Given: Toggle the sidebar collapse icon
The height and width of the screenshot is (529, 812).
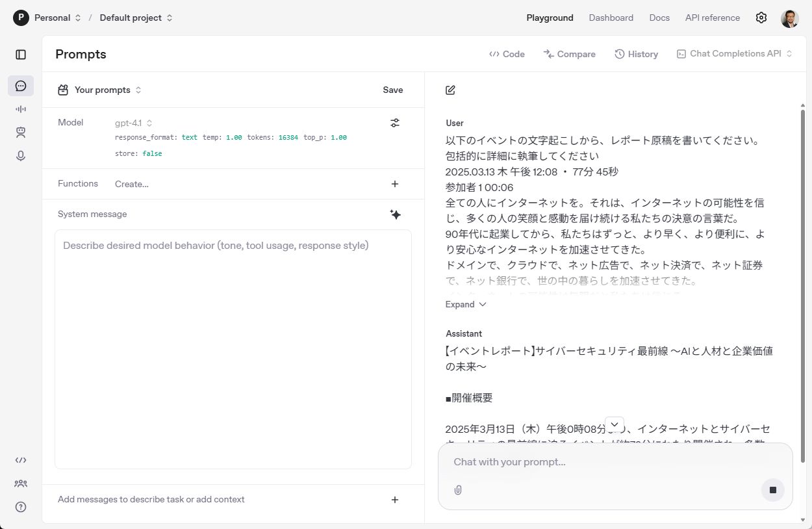Looking at the screenshot, I should pos(21,55).
